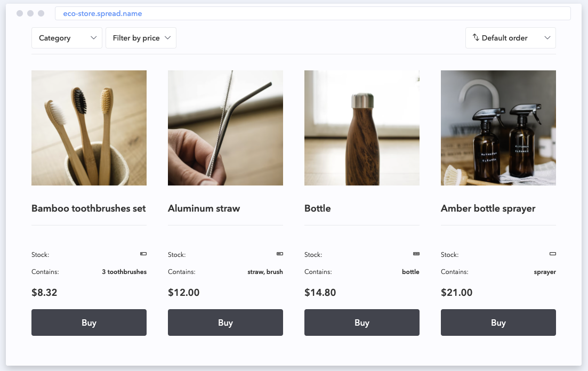Open the Bamboo toothbrushes product photo
The height and width of the screenshot is (371, 588).
tap(89, 128)
